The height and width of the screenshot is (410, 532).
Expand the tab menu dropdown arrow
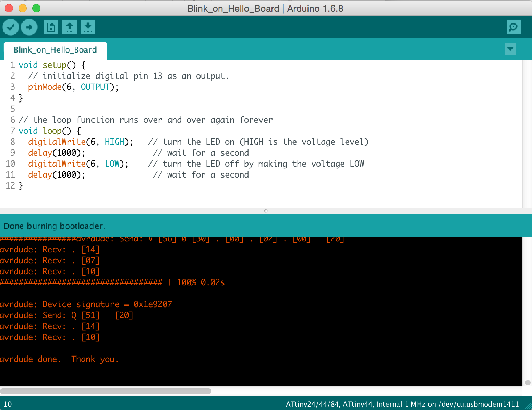[510, 49]
